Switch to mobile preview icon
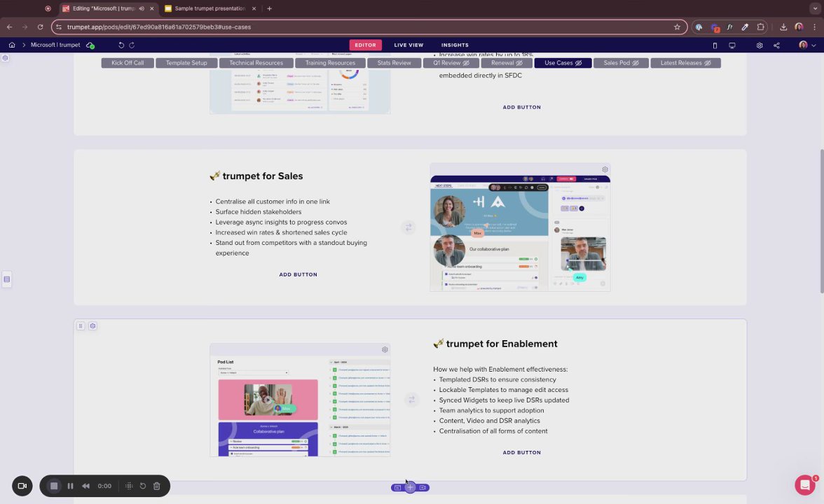The width and height of the screenshot is (824, 504). (x=715, y=45)
